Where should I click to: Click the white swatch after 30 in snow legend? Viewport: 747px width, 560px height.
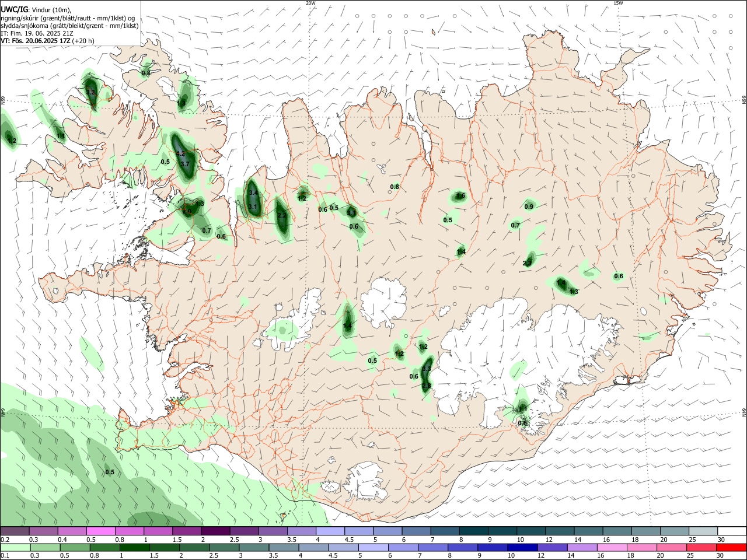click(x=732, y=531)
